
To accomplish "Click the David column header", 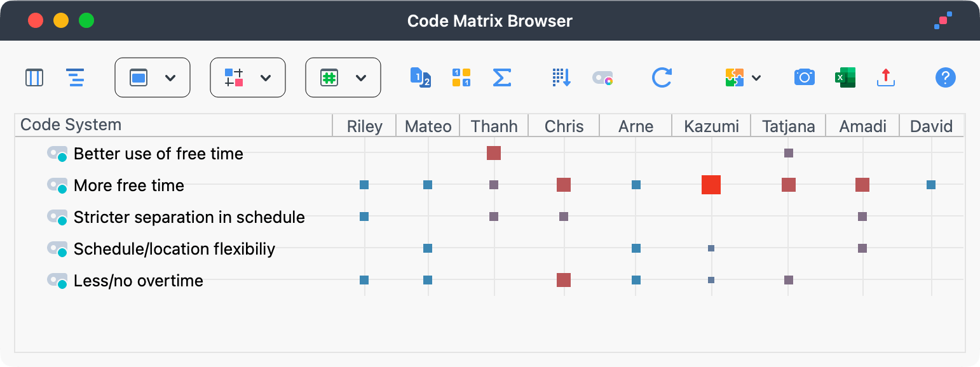I will (x=932, y=126).
